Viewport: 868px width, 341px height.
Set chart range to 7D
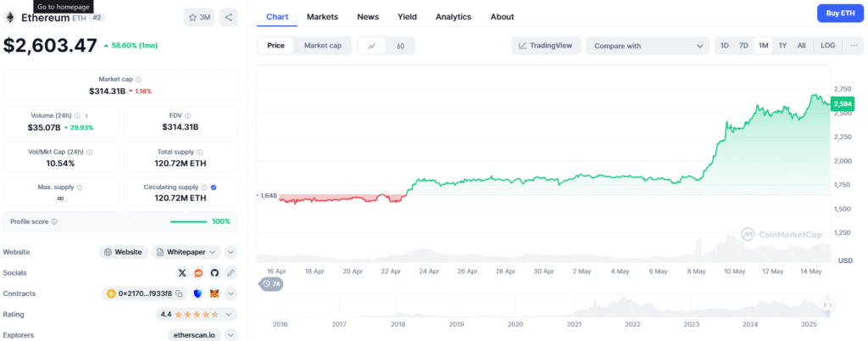[x=743, y=46]
